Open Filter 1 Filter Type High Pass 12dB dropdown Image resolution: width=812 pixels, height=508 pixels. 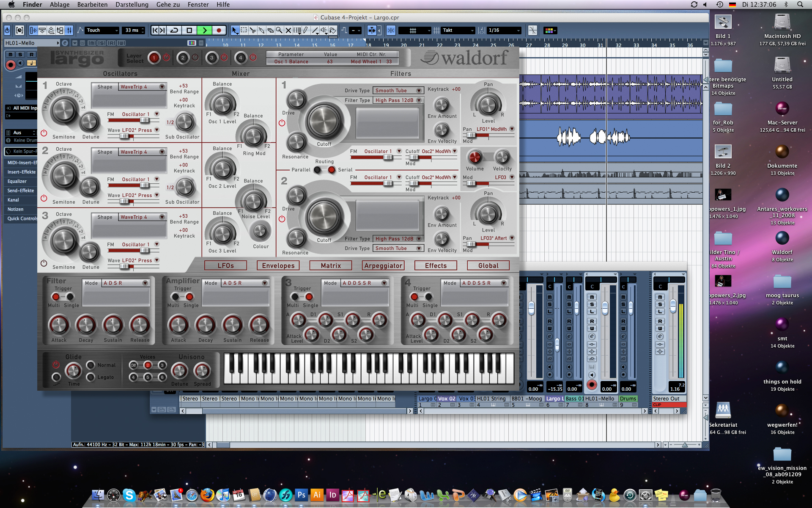(x=398, y=100)
